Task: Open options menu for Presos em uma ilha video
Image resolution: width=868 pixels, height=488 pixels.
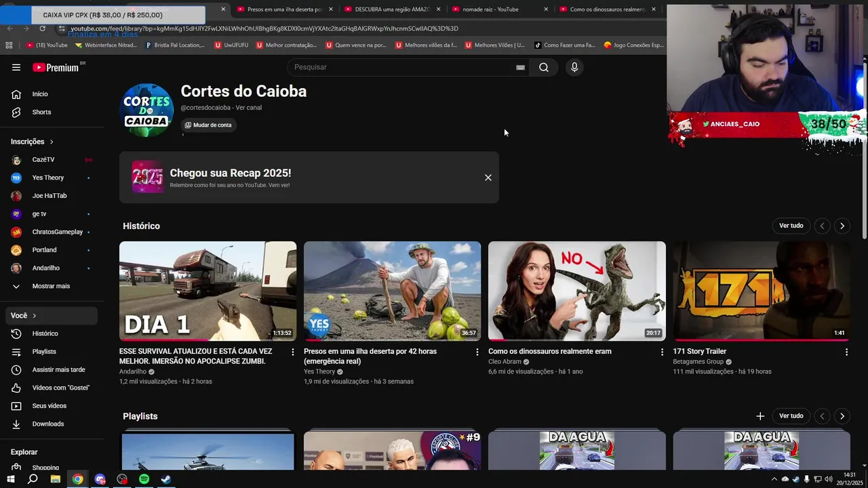Action: (477, 352)
